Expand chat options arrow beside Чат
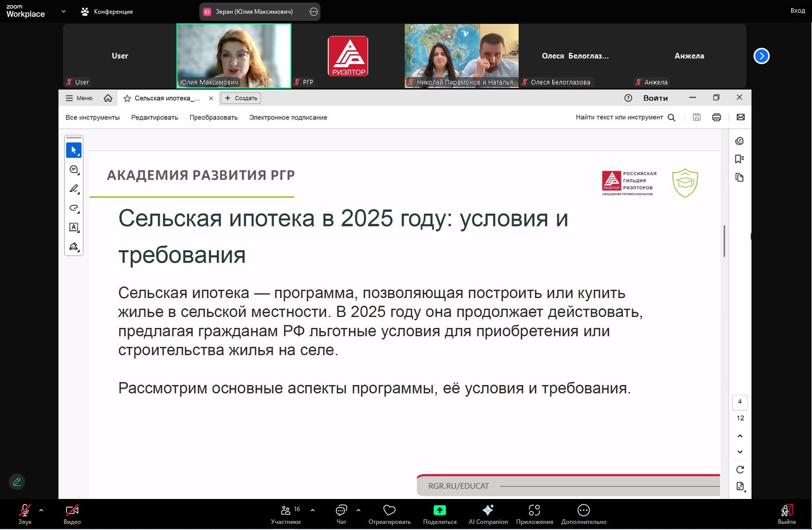The width and height of the screenshot is (812, 530). 358,510
